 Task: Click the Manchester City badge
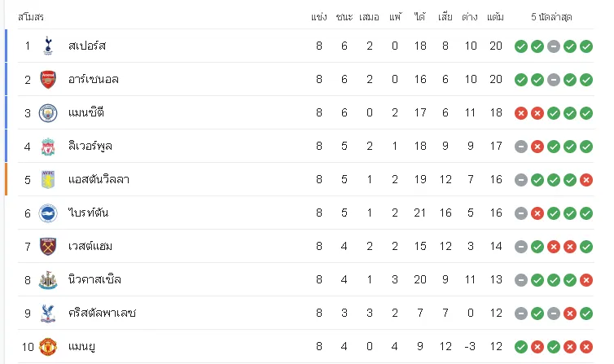coord(48,113)
